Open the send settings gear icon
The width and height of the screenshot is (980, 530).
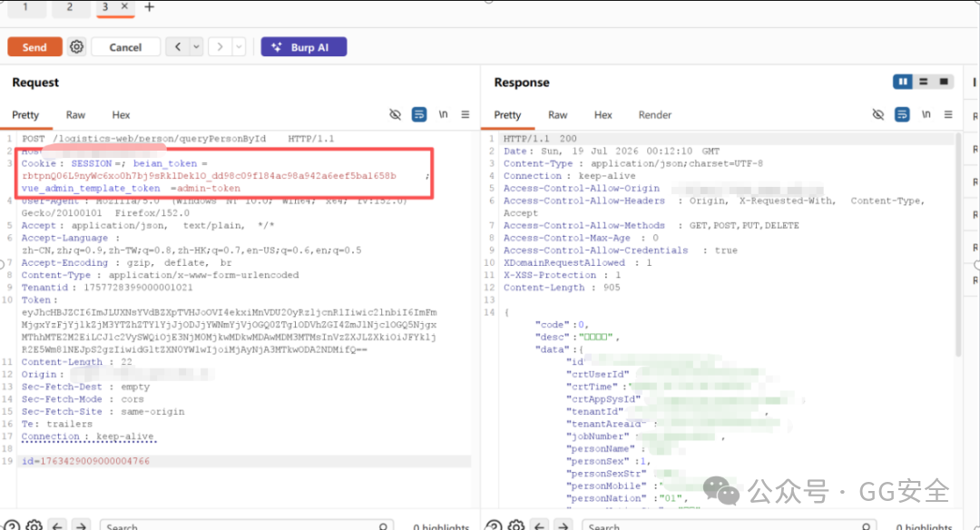click(76, 47)
